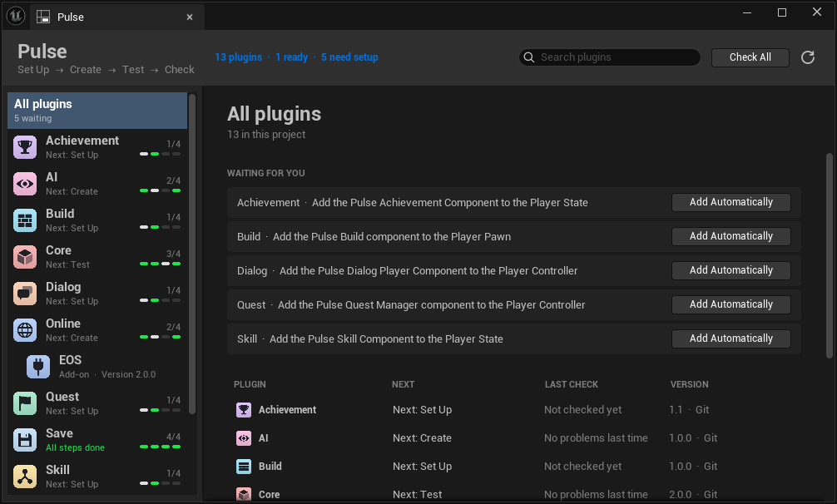Click the Unreal Engine logo icon
Screen dimensions: 837x504
16,16
